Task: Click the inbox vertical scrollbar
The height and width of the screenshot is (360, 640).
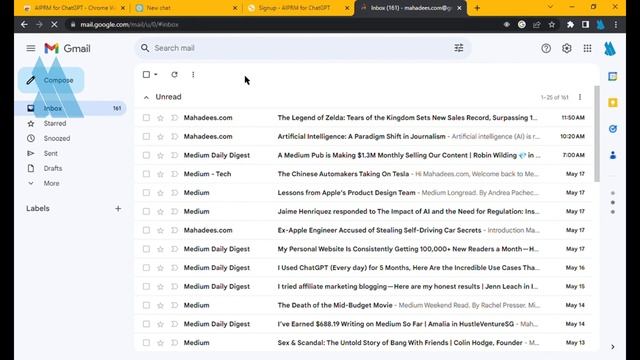Action: [x=597, y=133]
